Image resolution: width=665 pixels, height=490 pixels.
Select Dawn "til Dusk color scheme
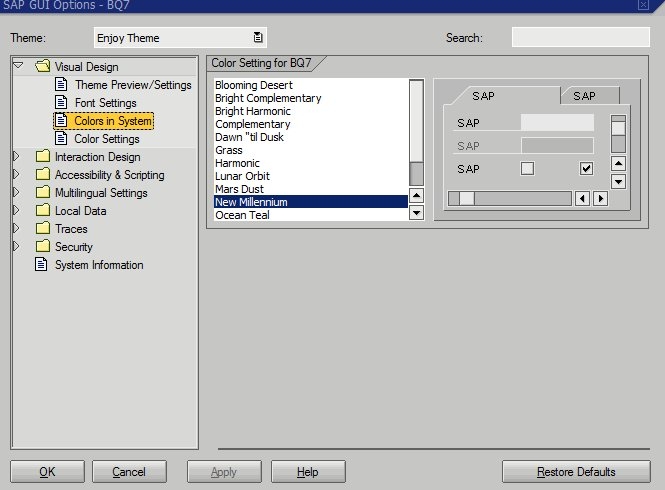click(x=311, y=137)
